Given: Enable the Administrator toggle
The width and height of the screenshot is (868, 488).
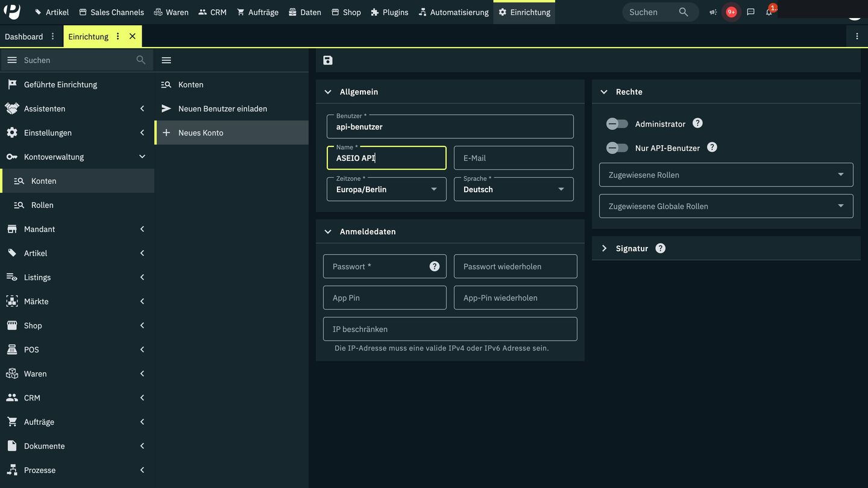Looking at the screenshot, I should tap(617, 124).
